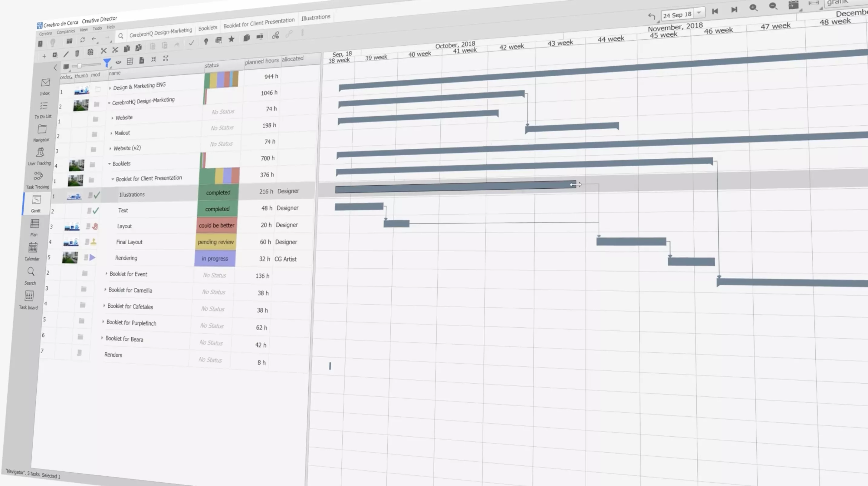The image size is (868, 486).
Task: Click the link tasks chain icon
Action: [276, 36]
